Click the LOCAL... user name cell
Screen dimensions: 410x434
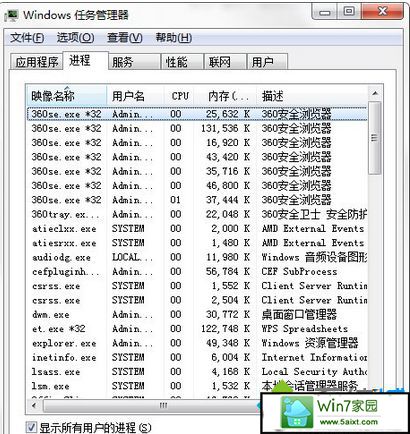coord(132,257)
